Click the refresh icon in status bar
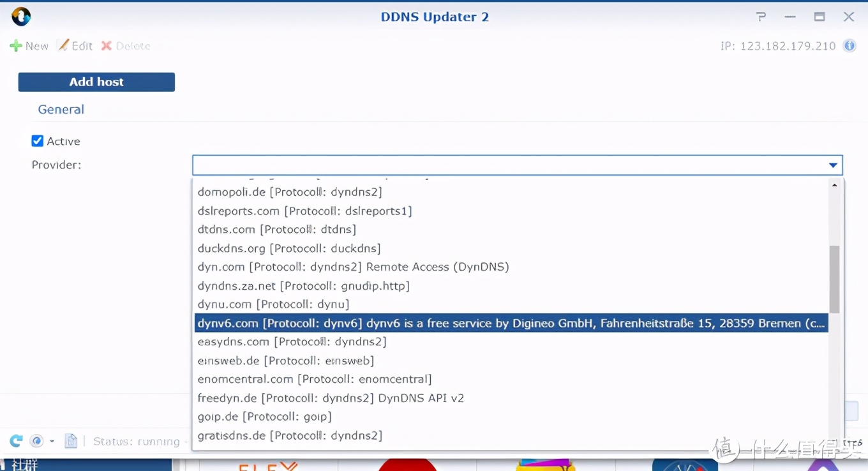Viewport: 868px width, 471px height. (x=16, y=441)
